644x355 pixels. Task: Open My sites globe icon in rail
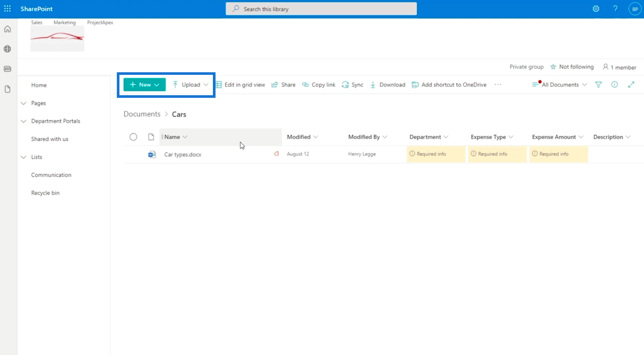7,49
